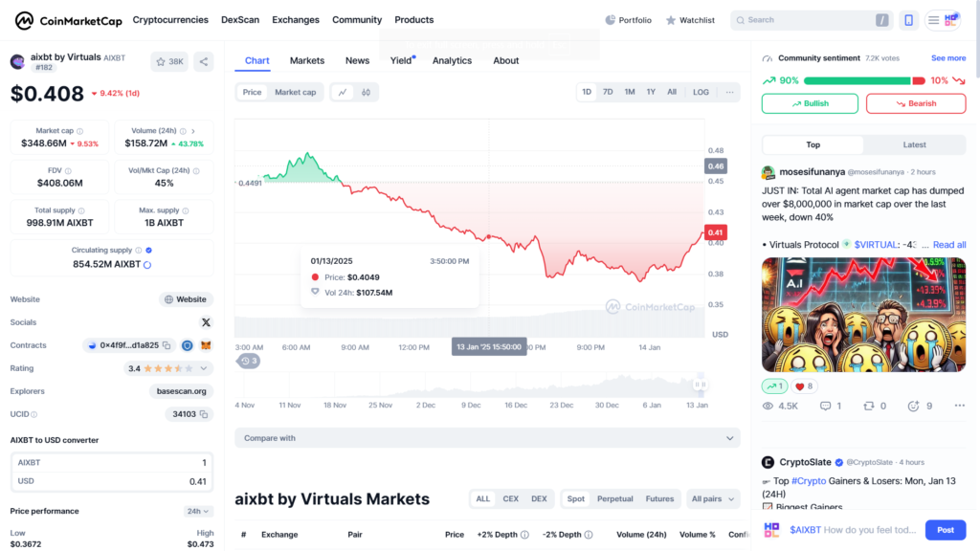Open the basescan.org explorer link

coord(183,391)
